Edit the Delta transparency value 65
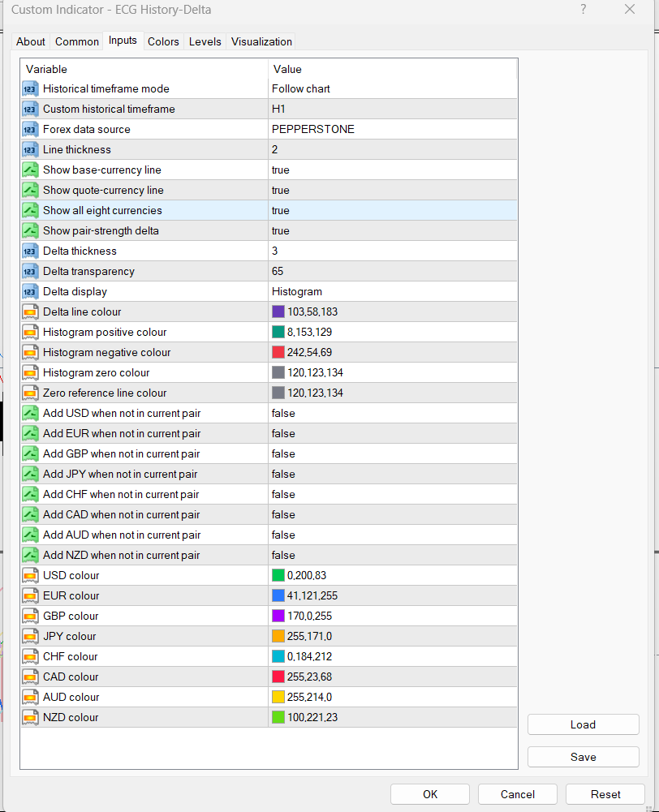 tap(393, 272)
